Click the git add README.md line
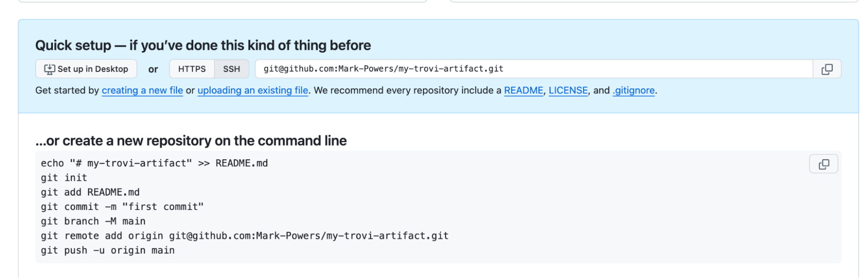The image size is (868, 278). pos(90,193)
